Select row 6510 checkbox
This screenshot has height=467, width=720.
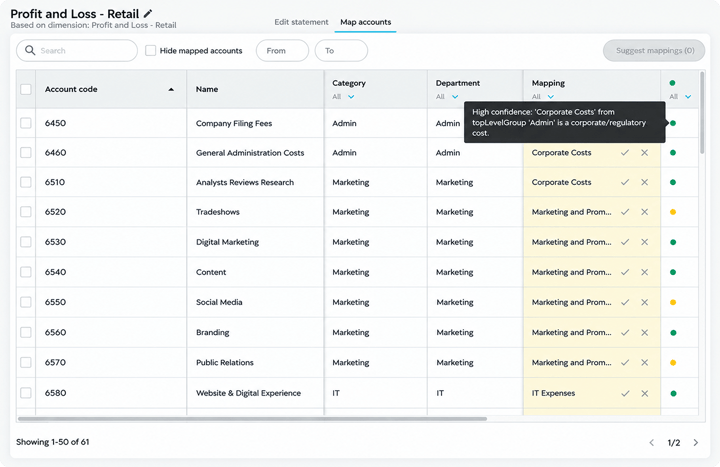pyautogui.click(x=26, y=182)
